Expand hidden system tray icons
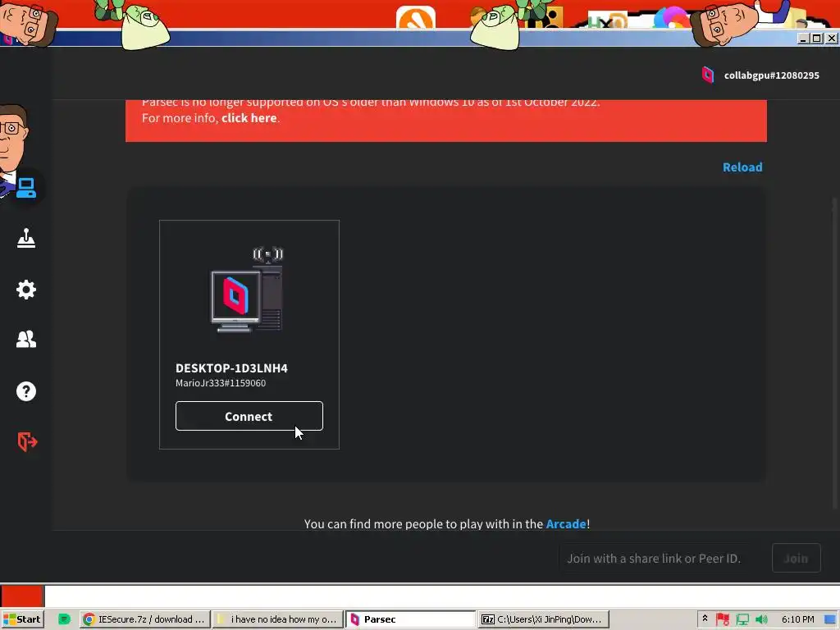Screen dimensions: 840x630 tap(705, 619)
